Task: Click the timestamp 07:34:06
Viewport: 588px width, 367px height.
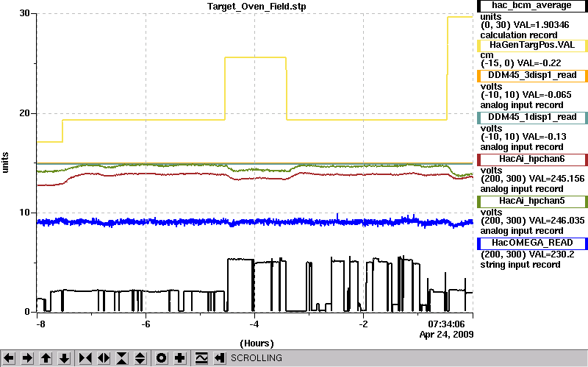Action: pos(446,324)
